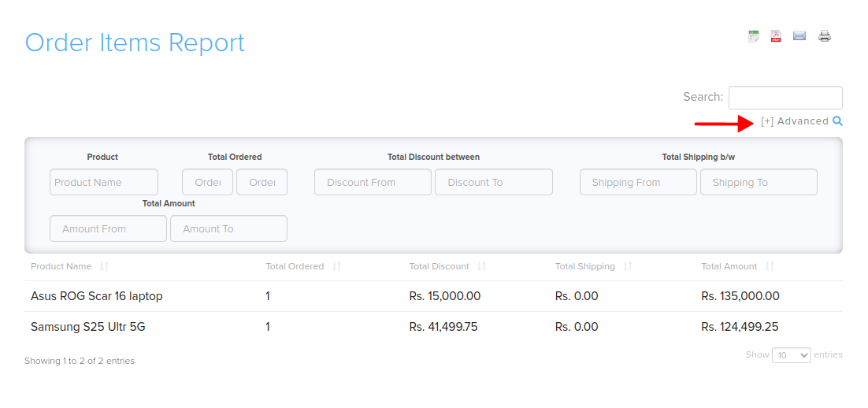Click the Product filter label

click(x=102, y=158)
